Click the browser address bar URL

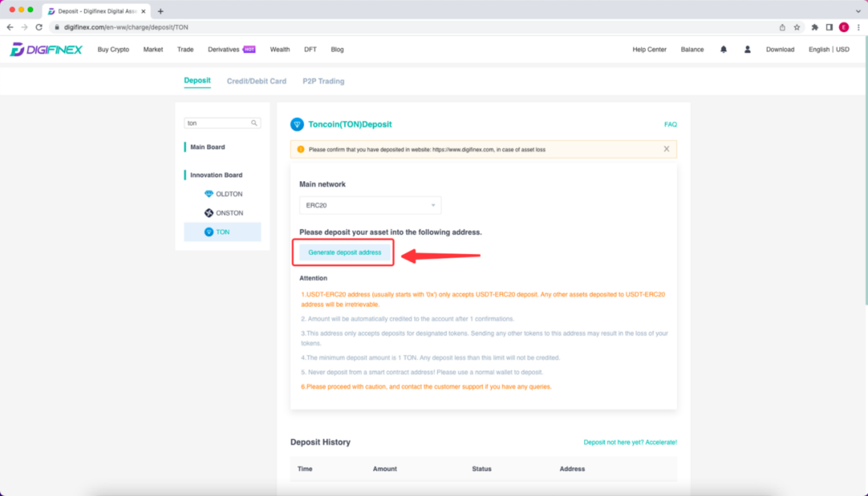(x=126, y=27)
